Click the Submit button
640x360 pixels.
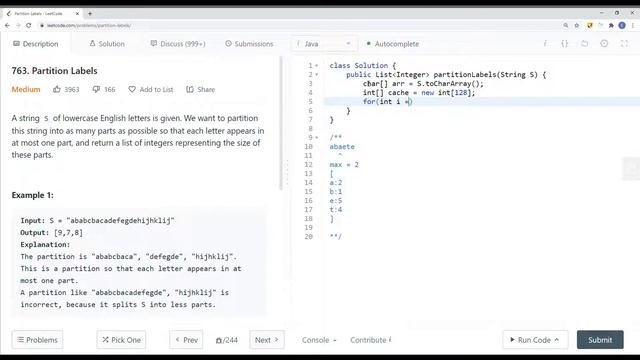(600, 340)
